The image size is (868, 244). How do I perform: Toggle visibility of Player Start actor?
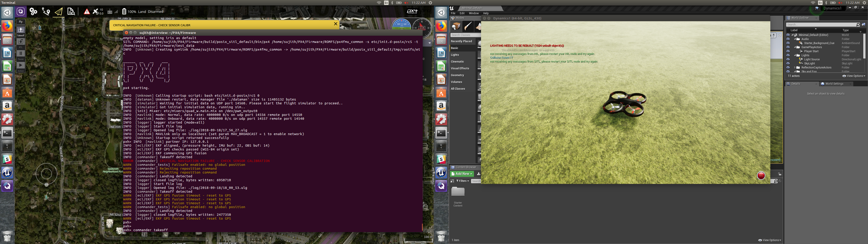[788, 51]
